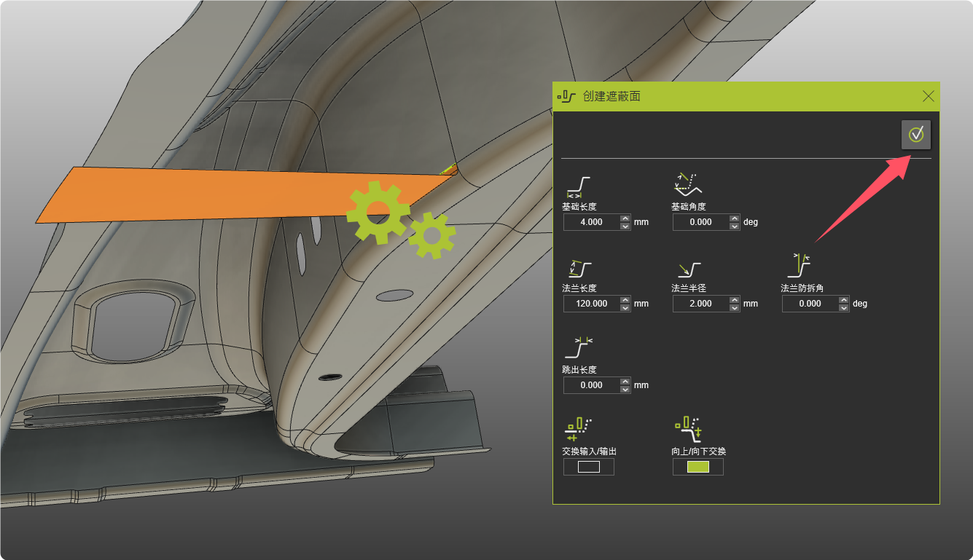Click the green checkmark confirm button

pos(916,135)
